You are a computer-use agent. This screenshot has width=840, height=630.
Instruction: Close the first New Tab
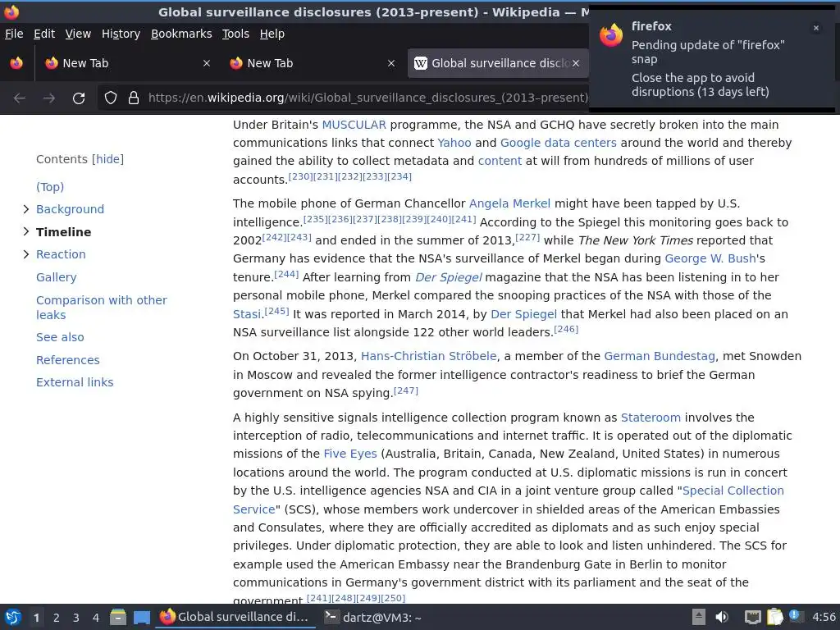[x=207, y=63]
